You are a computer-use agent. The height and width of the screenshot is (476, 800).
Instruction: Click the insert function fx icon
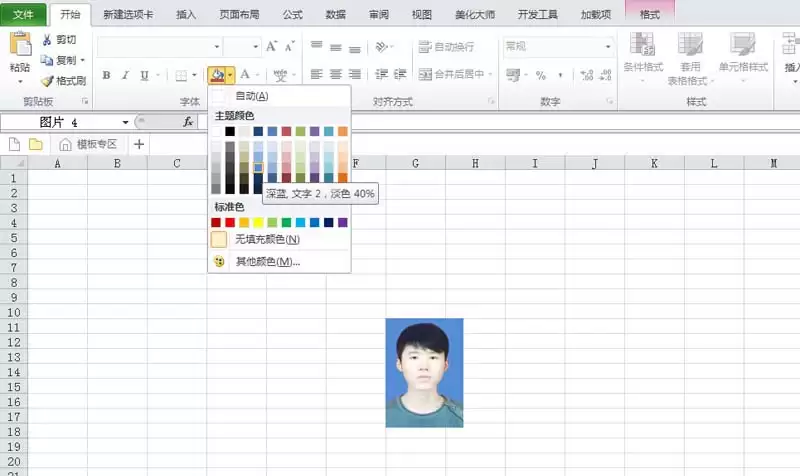pos(188,122)
